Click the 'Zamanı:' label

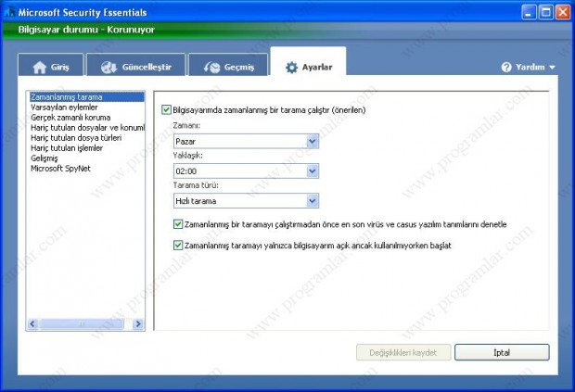point(186,126)
